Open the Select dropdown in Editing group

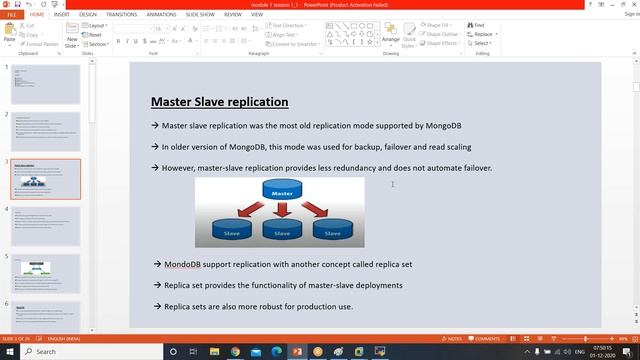pyautogui.click(x=480, y=43)
